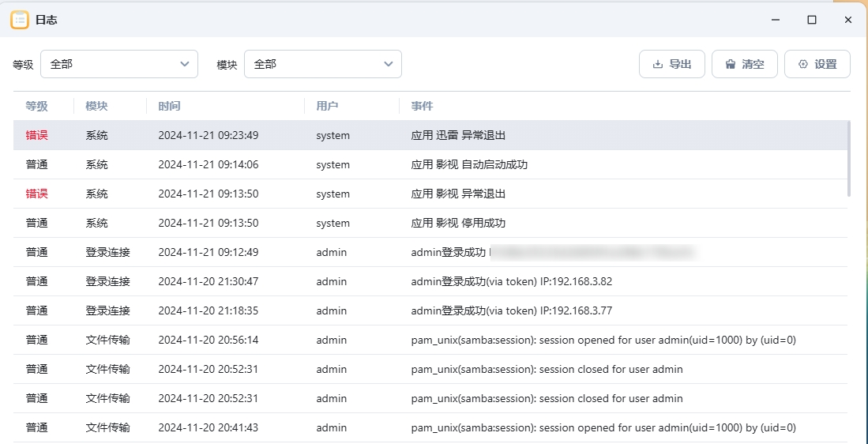The width and height of the screenshot is (868, 444).
Task: Select login event with IP:192.168.3.77
Action: (x=512, y=310)
